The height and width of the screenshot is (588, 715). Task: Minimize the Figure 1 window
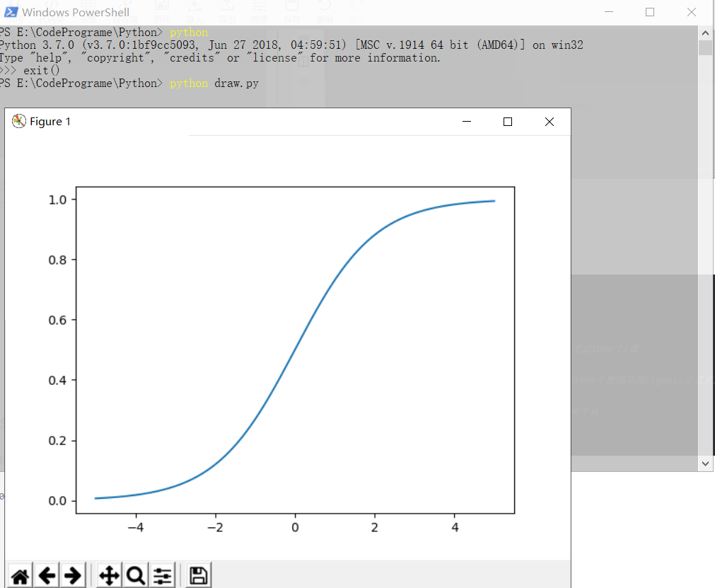pyautogui.click(x=467, y=122)
